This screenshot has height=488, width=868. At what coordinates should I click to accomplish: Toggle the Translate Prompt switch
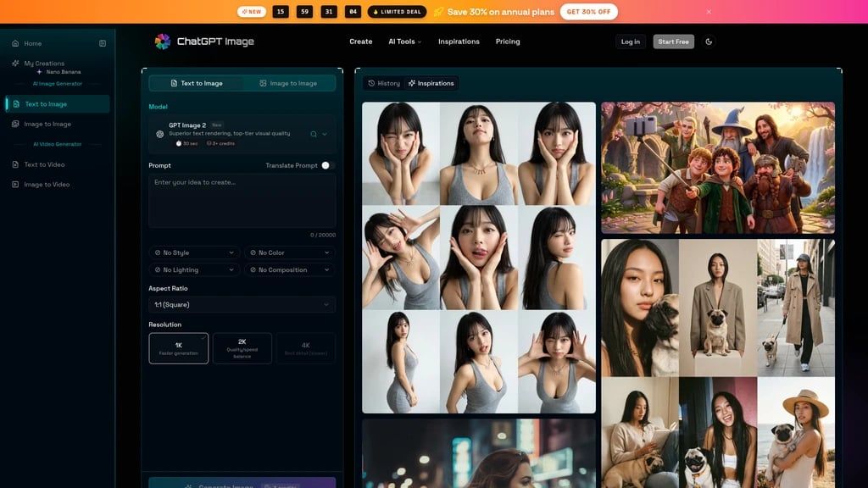[x=328, y=165]
